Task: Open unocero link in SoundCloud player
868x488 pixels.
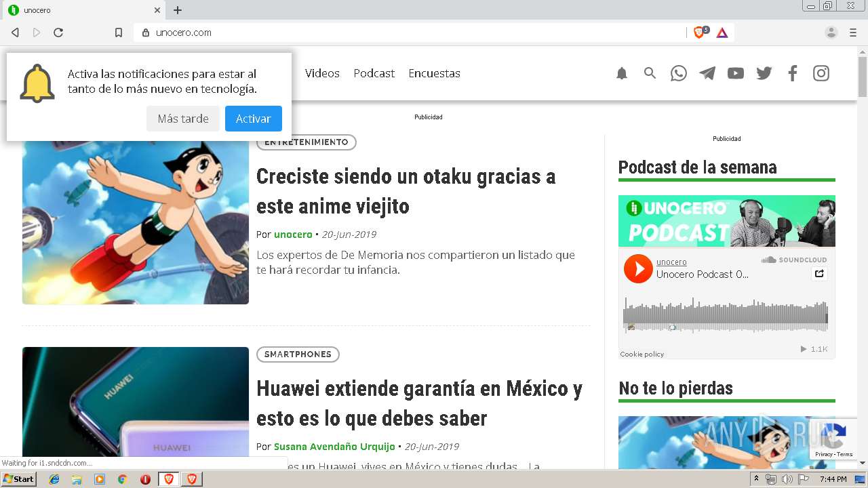Action: coord(671,262)
